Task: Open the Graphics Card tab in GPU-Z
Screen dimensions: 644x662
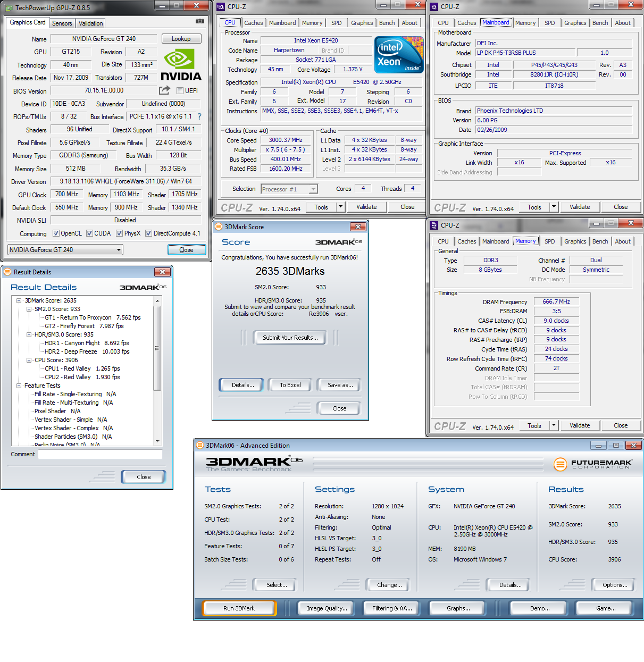Action: (x=28, y=22)
